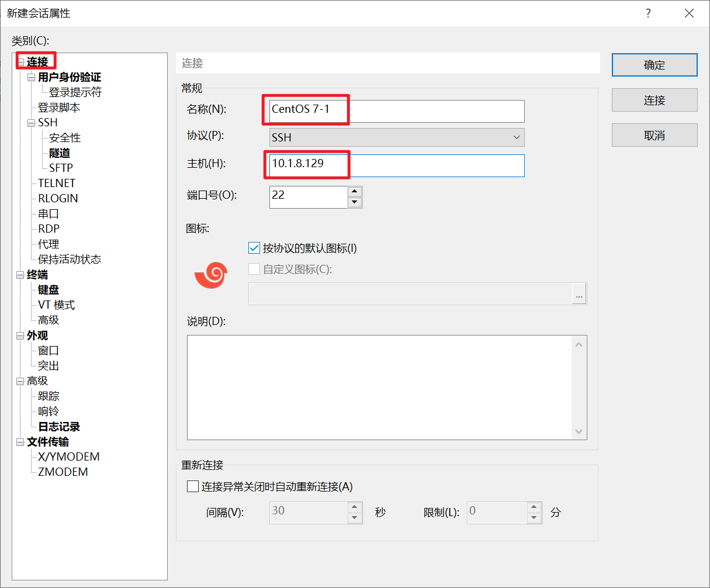The width and height of the screenshot is (710, 588).
Task: Select 跟踪 in the tree
Action: tap(49, 396)
